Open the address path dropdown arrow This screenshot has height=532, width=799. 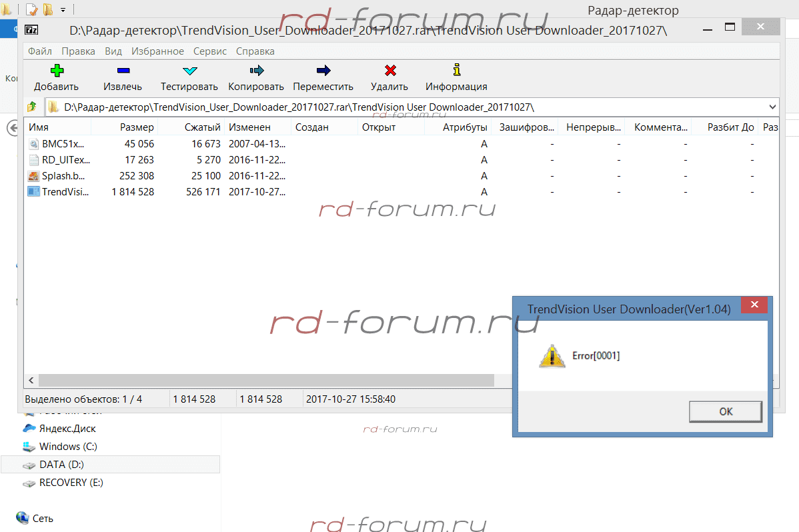pos(772,107)
